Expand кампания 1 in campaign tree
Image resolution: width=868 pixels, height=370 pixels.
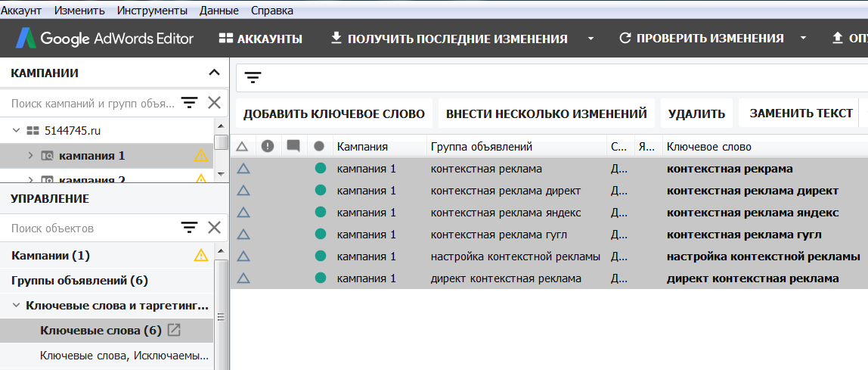pos(30,156)
